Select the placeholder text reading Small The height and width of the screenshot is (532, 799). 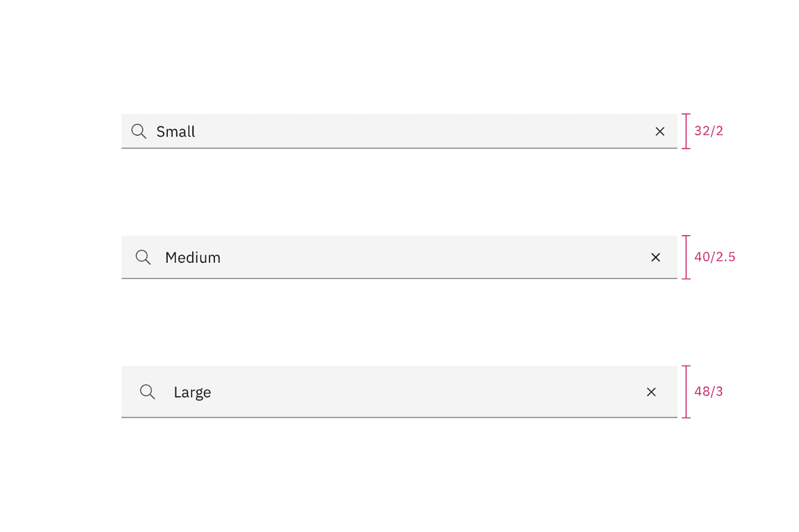coord(175,131)
